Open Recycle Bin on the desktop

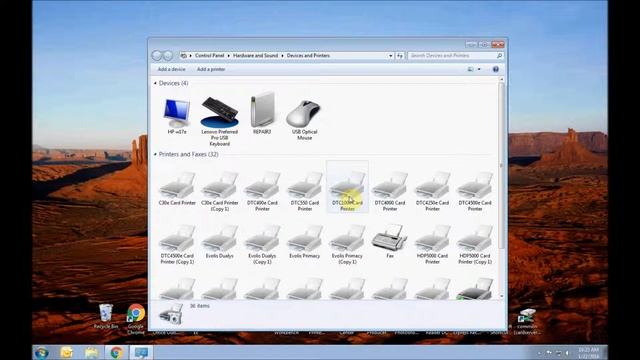coord(106,316)
